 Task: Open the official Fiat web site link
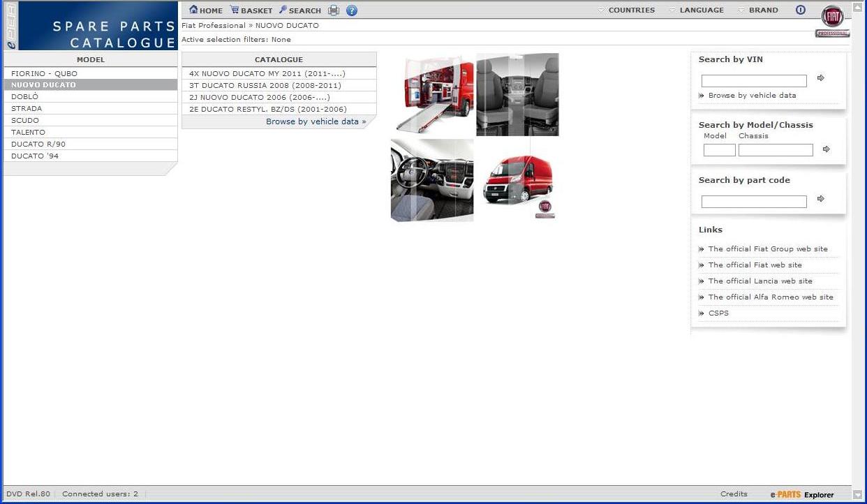coord(755,265)
